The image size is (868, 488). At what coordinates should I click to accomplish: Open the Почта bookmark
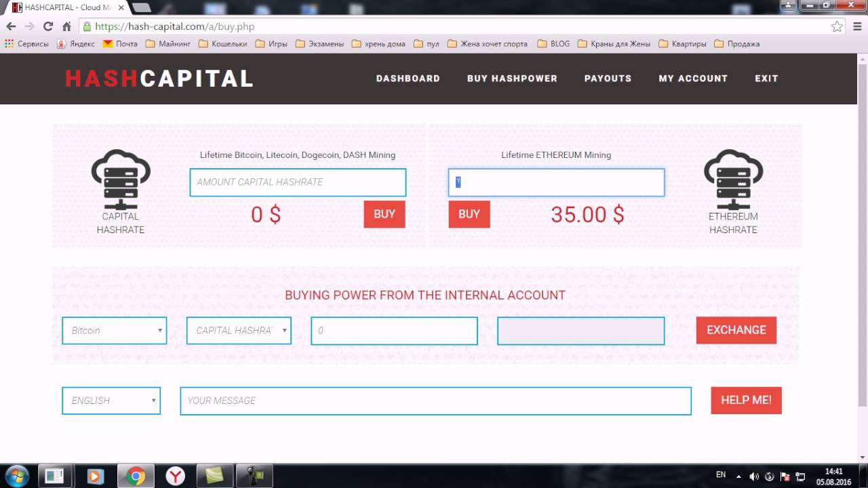point(120,43)
